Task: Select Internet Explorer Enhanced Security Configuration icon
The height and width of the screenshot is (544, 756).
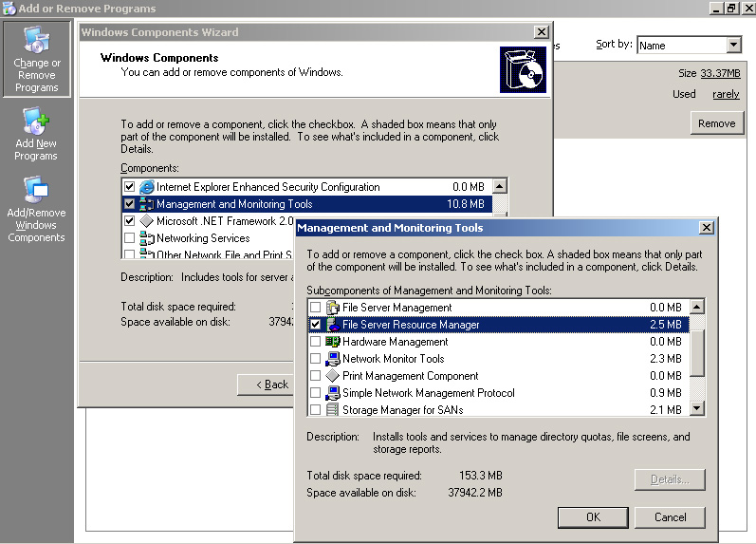Action: pos(147,187)
